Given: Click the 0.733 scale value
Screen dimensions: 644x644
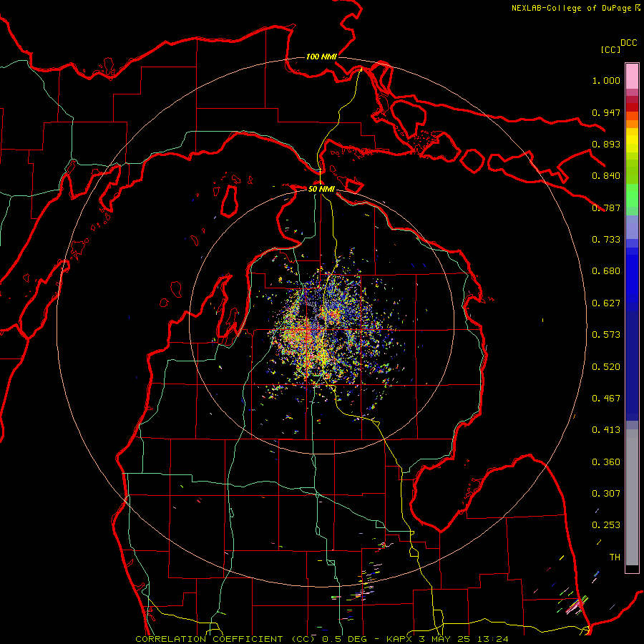Looking at the screenshot, I should (606, 240).
